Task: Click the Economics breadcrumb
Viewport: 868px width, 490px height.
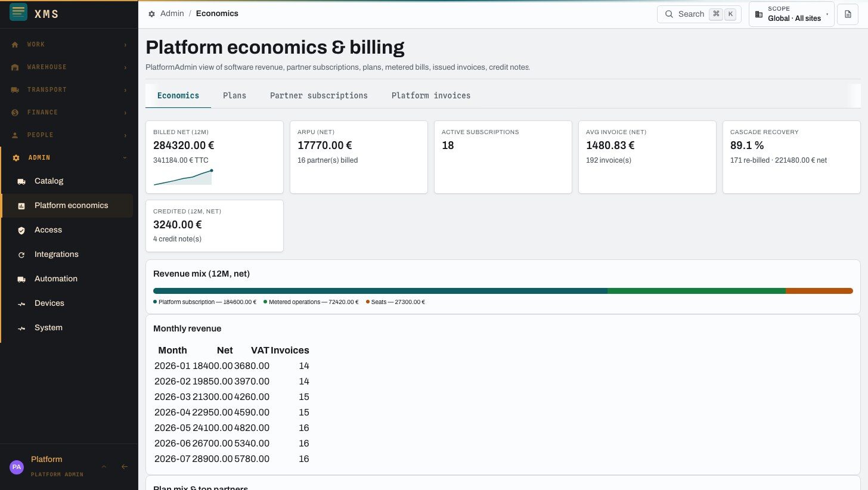Action: [217, 13]
